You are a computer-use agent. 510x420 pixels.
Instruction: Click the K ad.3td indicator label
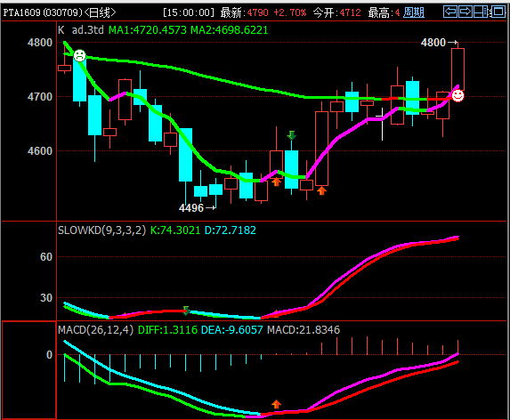[x=81, y=30]
